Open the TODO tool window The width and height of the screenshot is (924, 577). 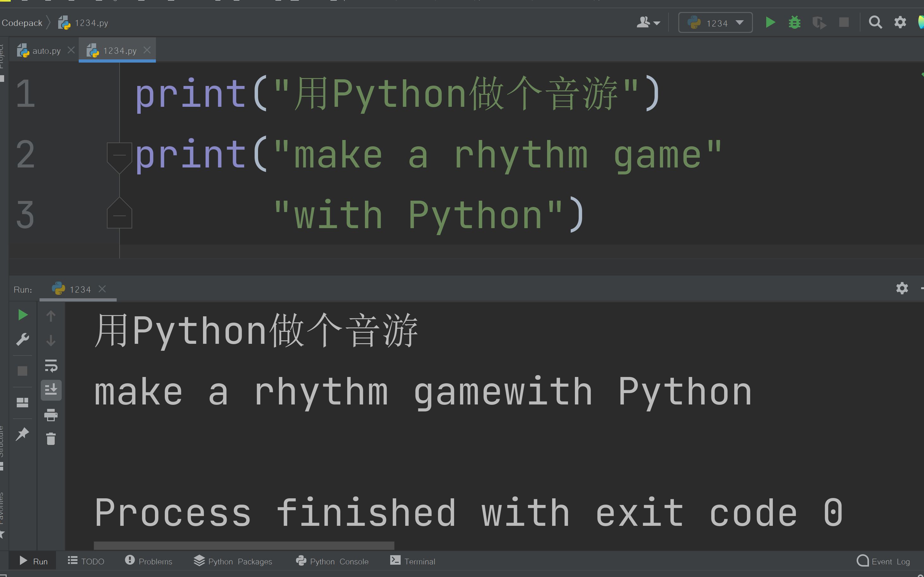coord(86,561)
